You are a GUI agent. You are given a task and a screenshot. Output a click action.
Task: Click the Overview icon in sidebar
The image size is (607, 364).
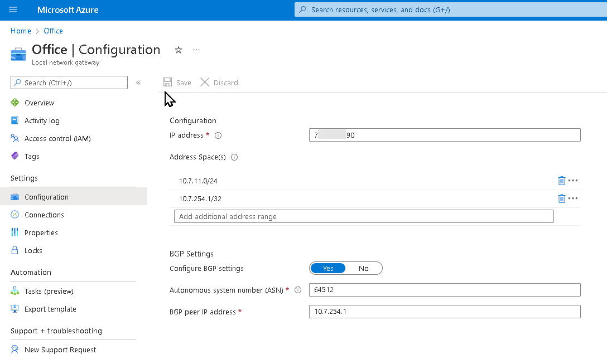tap(15, 103)
